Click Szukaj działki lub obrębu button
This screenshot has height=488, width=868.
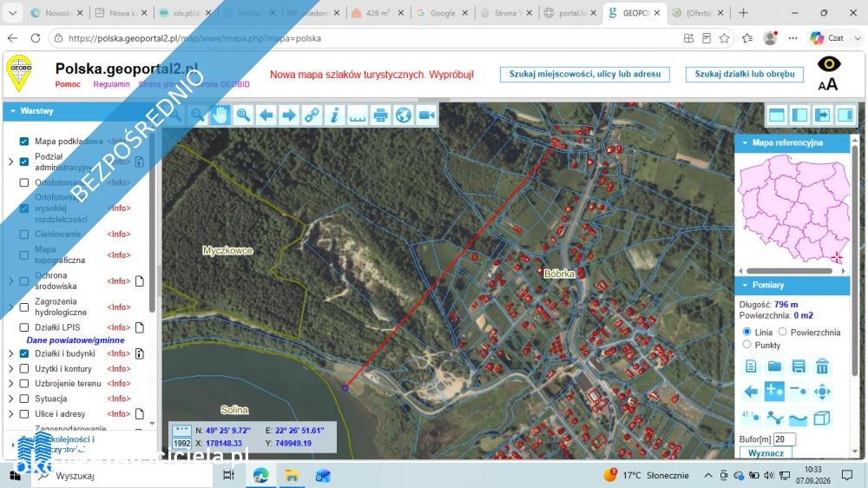point(745,74)
